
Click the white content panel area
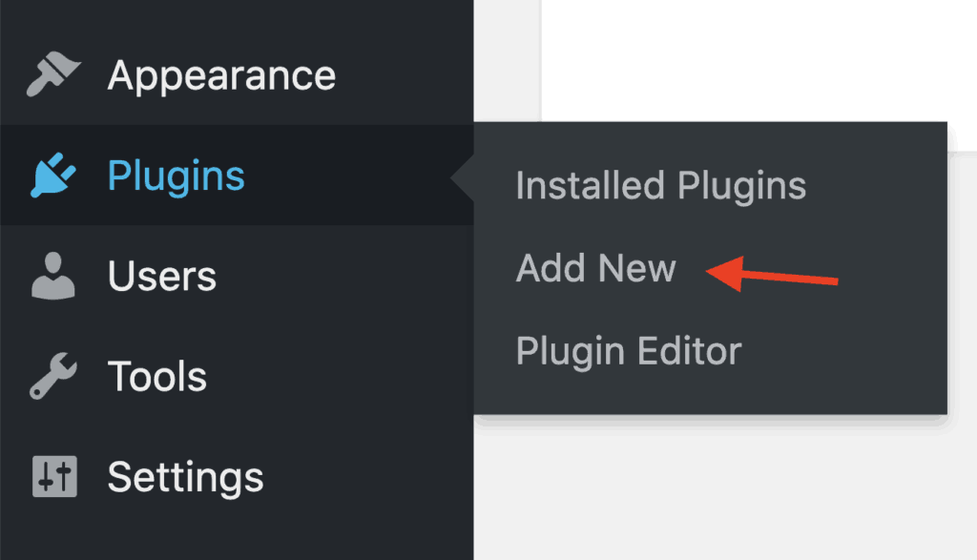[759, 60]
